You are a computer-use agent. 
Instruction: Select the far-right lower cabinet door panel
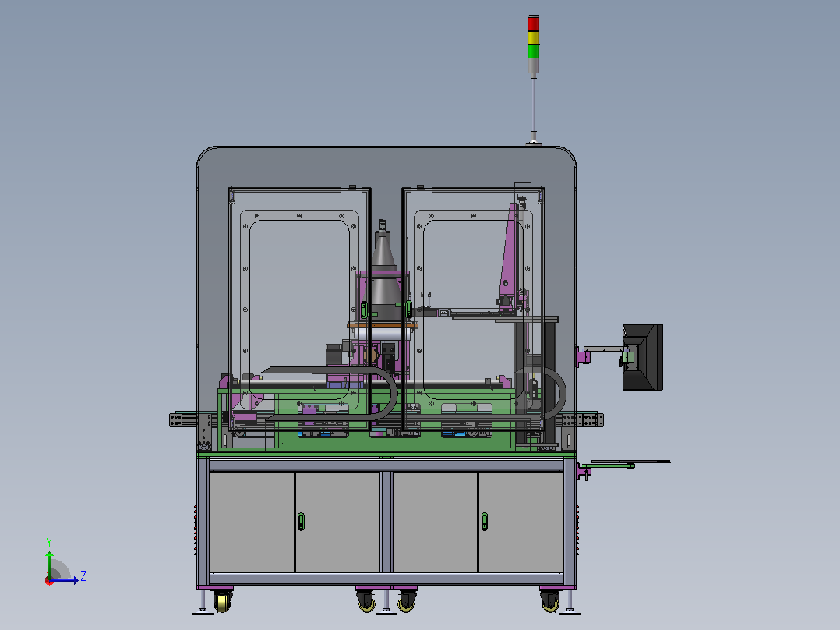pos(521,522)
